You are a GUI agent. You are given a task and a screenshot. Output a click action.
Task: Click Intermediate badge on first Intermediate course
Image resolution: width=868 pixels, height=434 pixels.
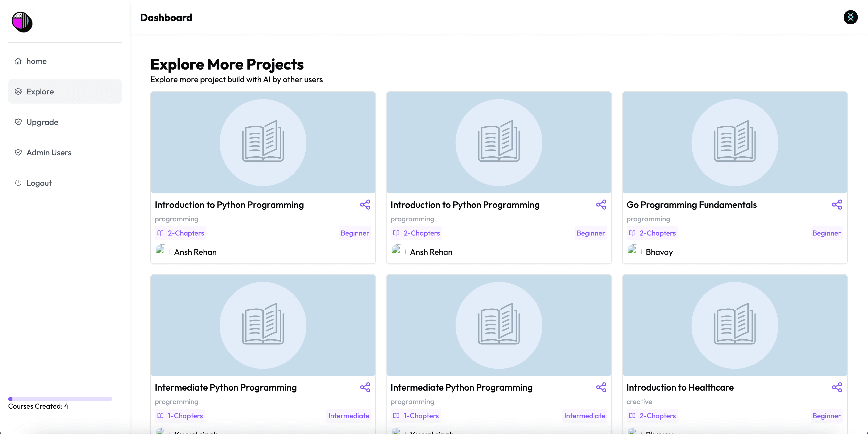point(348,416)
